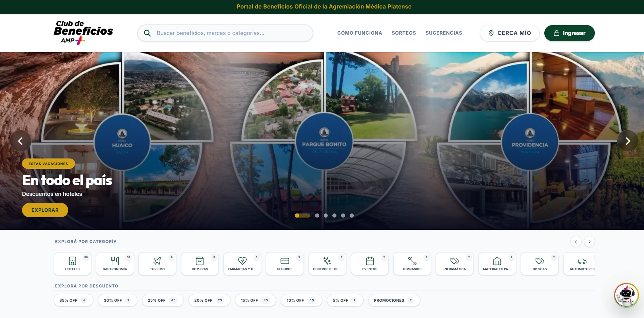This screenshot has height=318, width=644.
Task: Open Sorteos menu item
Action: [x=404, y=33]
